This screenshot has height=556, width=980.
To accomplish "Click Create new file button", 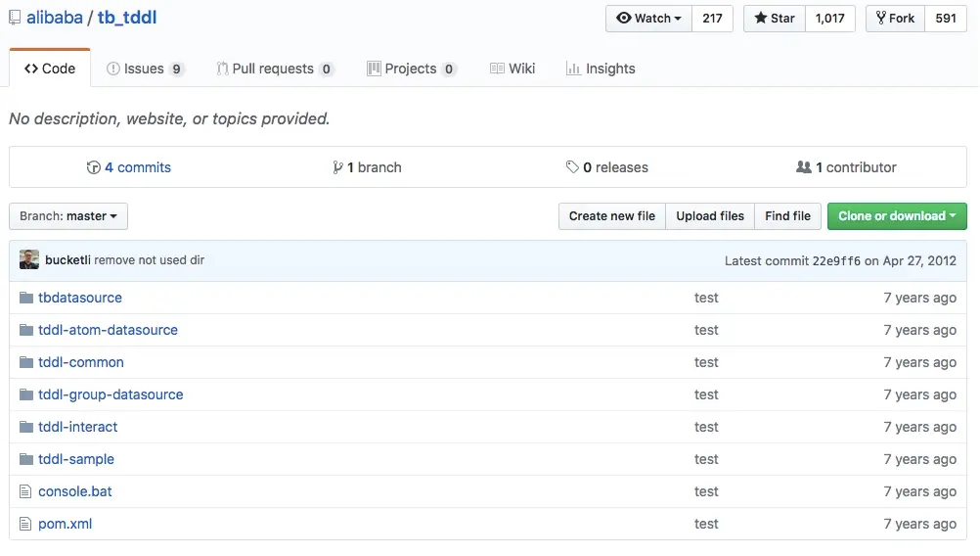I will pyautogui.click(x=612, y=216).
